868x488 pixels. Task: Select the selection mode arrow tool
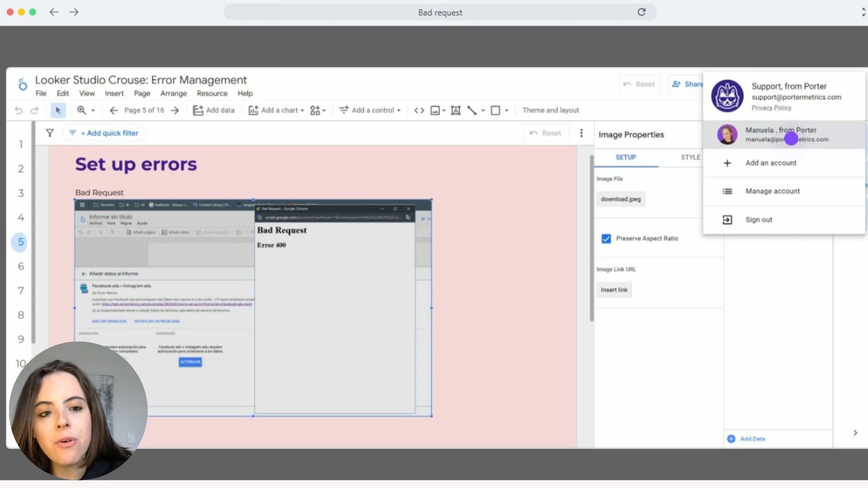tap(58, 110)
